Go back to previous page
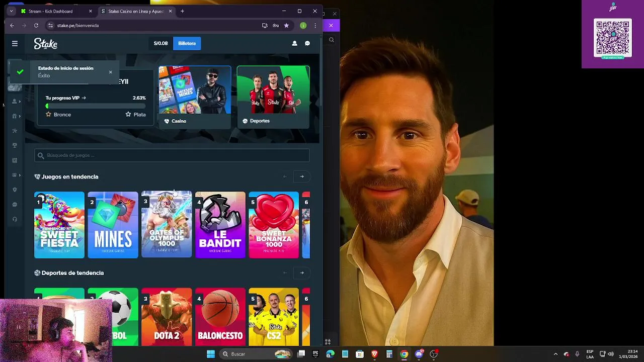 tap(12, 25)
